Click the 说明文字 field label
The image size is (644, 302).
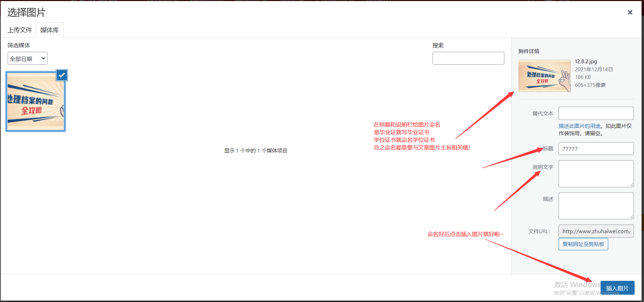tap(543, 167)
